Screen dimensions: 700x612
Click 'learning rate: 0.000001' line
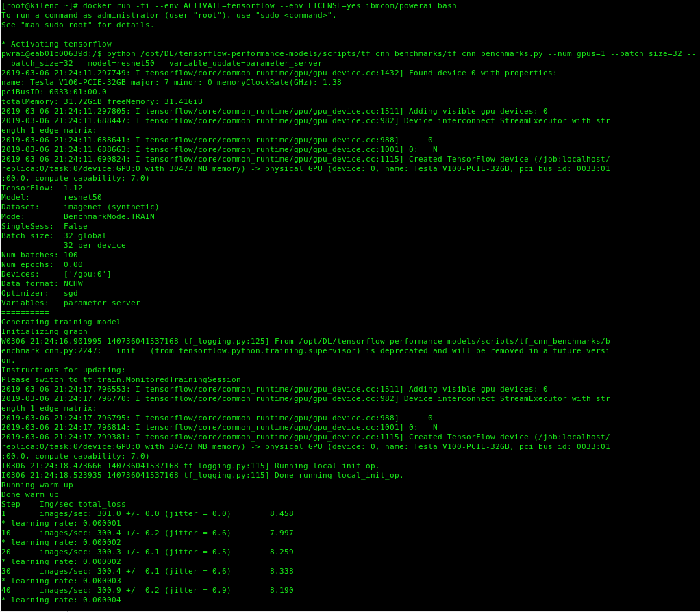(61, 524)
